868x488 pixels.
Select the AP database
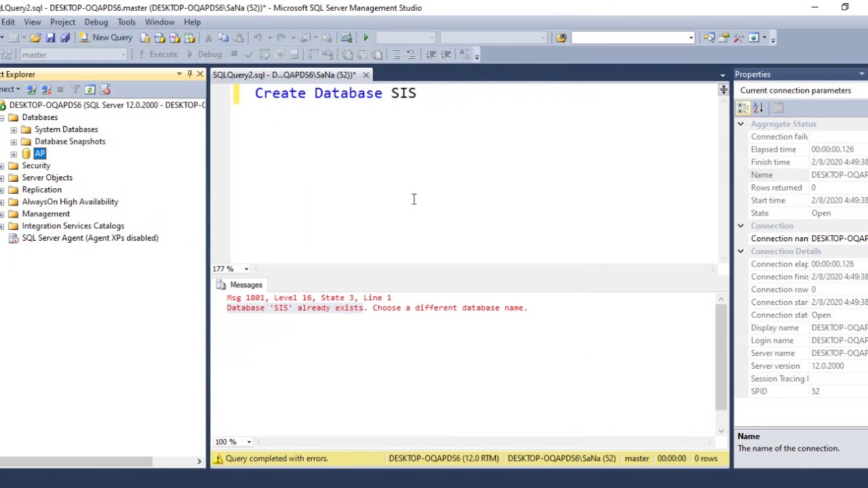pos(39,154)
